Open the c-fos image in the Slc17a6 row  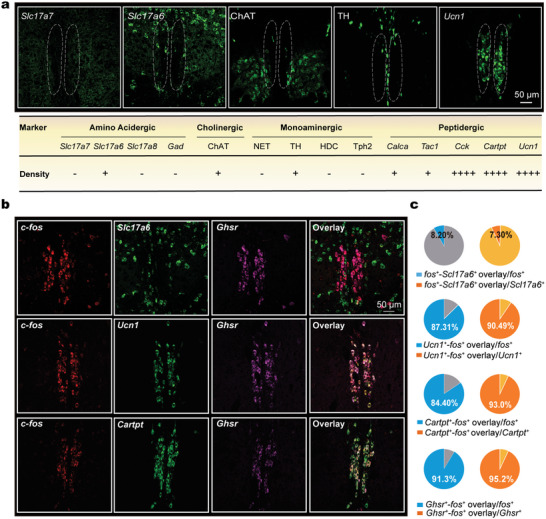click(64, 268)
